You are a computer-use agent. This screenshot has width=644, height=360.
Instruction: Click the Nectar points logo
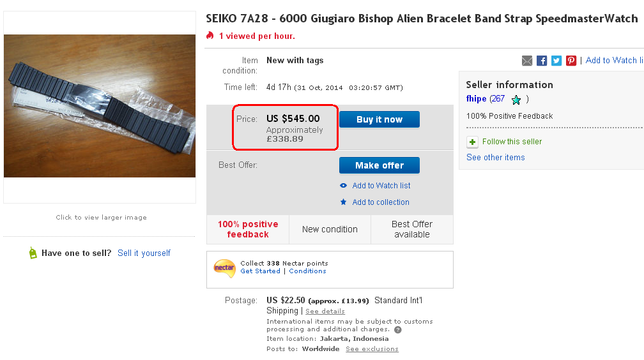pyautogui.click(x=224, y=268)
